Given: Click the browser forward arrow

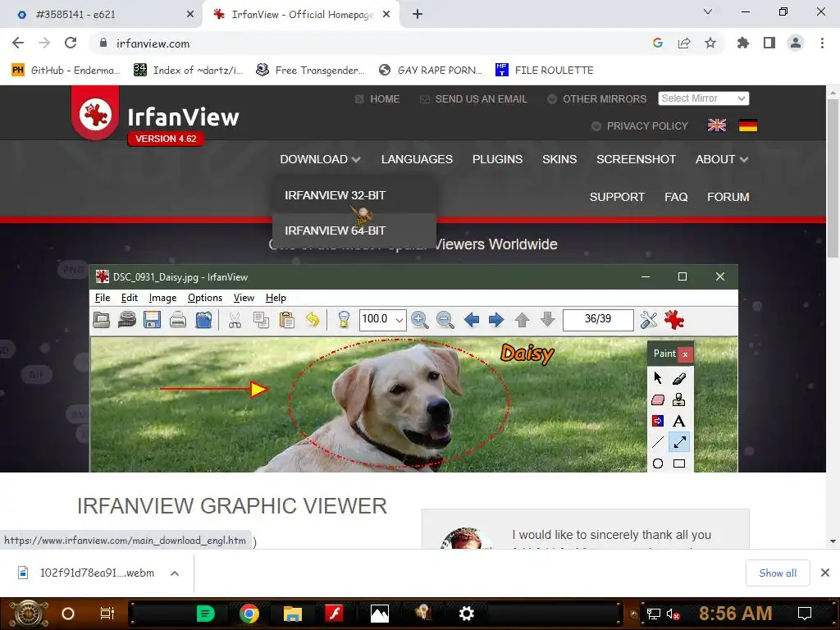Looking at the screenshot, I should [44, 43].
